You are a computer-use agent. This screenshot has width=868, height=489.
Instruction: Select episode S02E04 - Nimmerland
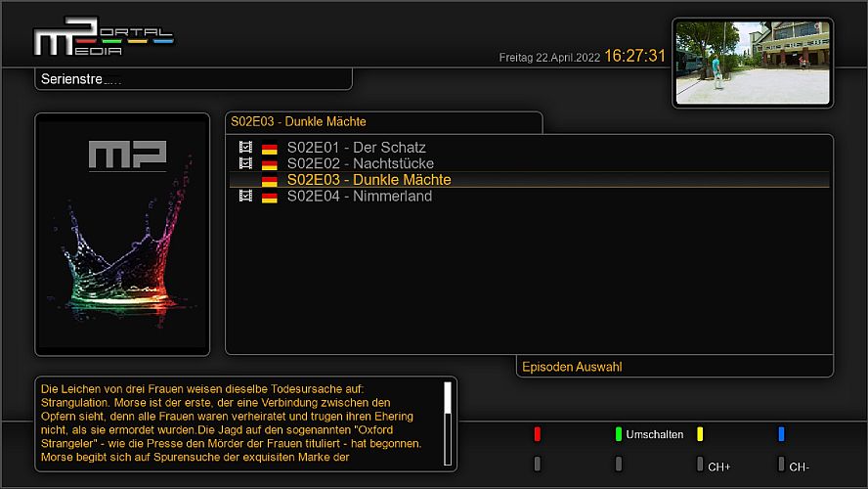[x=359, y=197]
